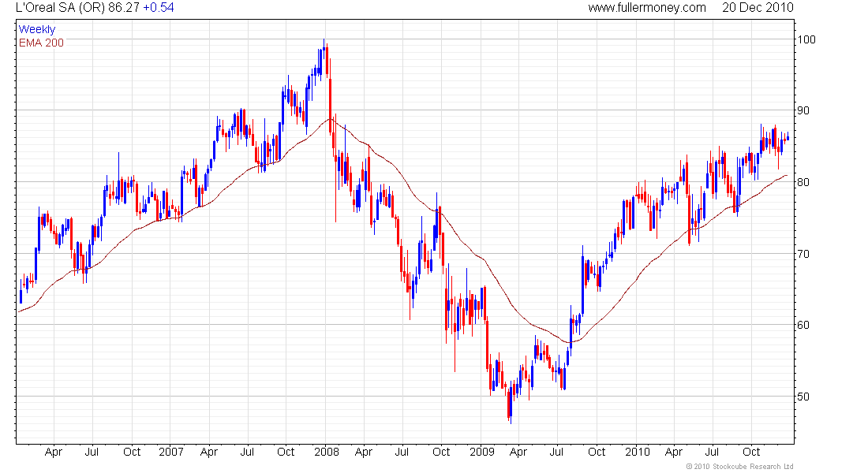
Task: Click the 'Jul' label between 2009 and 2010
Action: pyautogui.click(x=556, y=452)
